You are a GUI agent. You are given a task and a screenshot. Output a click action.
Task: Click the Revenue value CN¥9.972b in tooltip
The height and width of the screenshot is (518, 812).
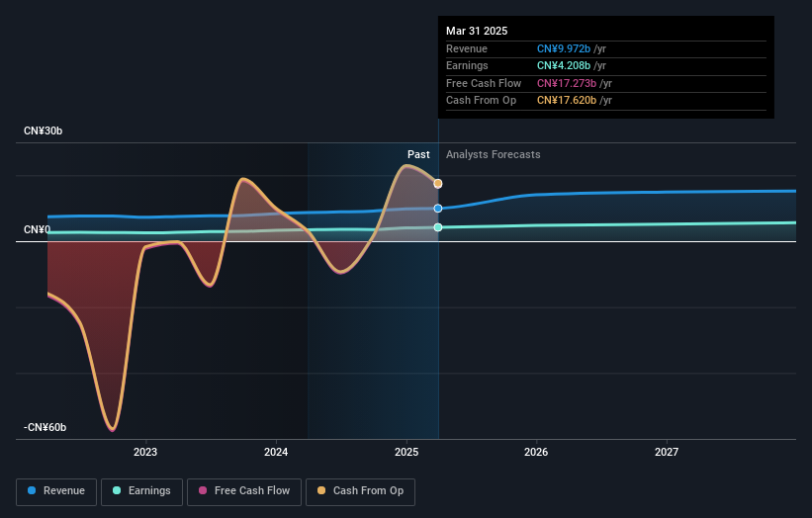coord(564,48)
